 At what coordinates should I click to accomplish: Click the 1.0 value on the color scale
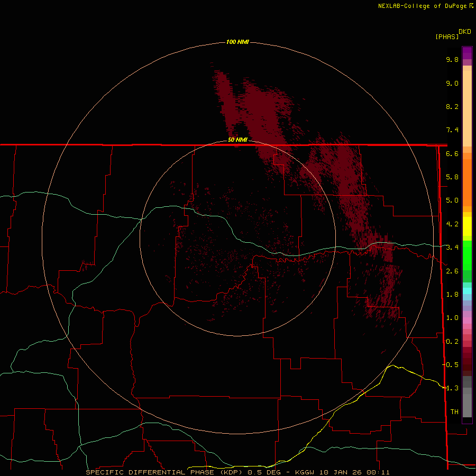pos(452,318)
